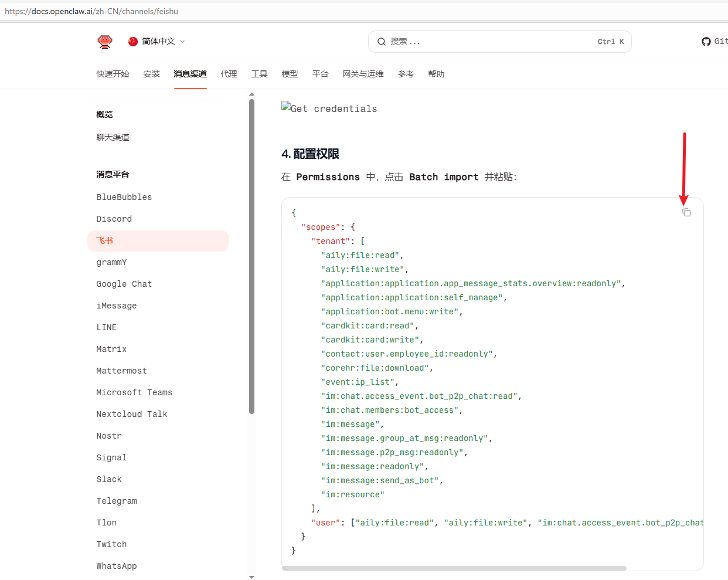Click the code block horizontal scrollbar
728x580 pixels.
pos(454,568)
